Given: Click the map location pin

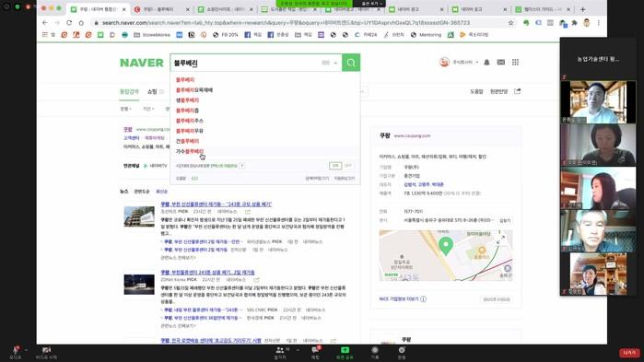Looking at the screenshot, I should 446,246.
